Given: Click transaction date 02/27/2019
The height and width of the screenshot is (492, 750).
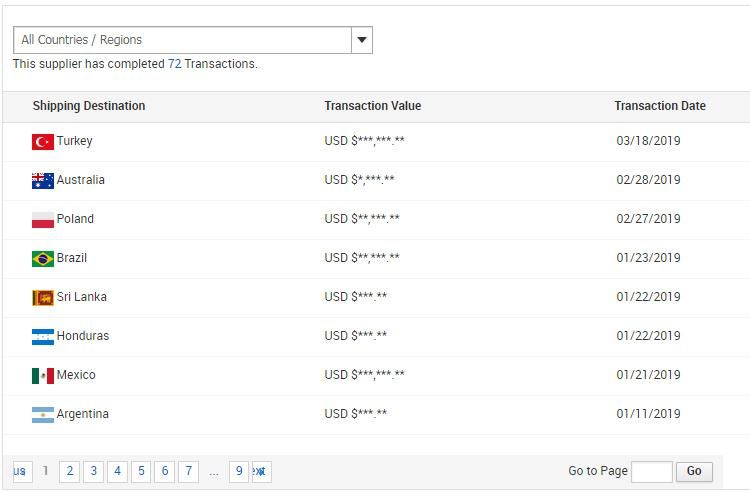Looking at the screenshot, I should point(648,219).
